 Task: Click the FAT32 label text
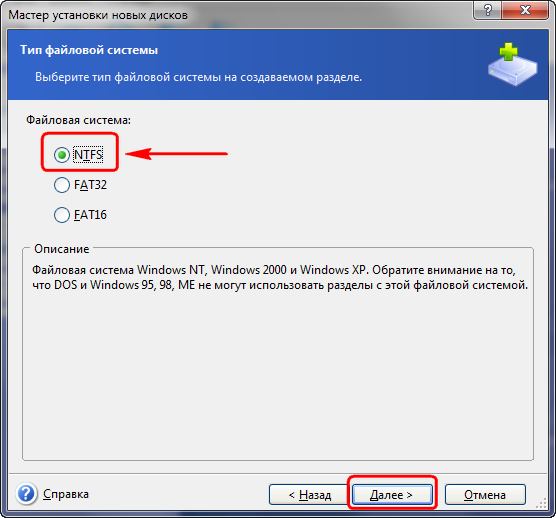[90, 185]
